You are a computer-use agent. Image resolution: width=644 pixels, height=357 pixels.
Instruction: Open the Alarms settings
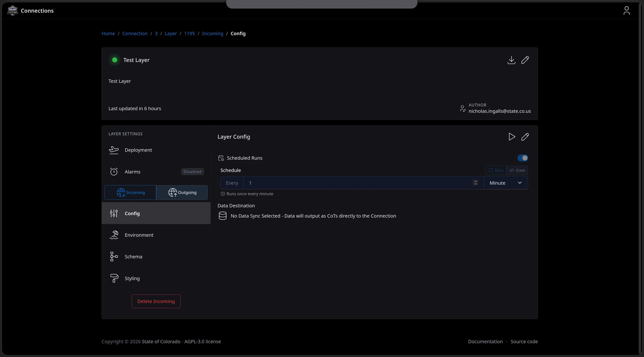pos(156,172)
